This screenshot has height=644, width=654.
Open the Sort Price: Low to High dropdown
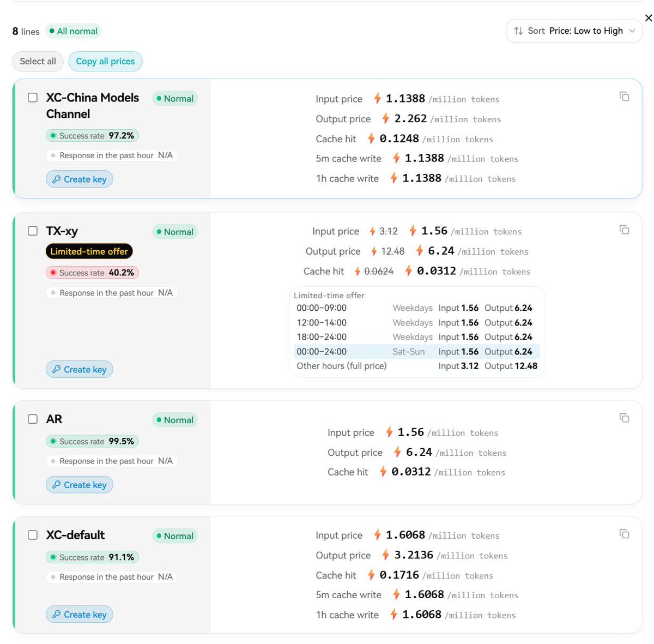tap(574, 31)
